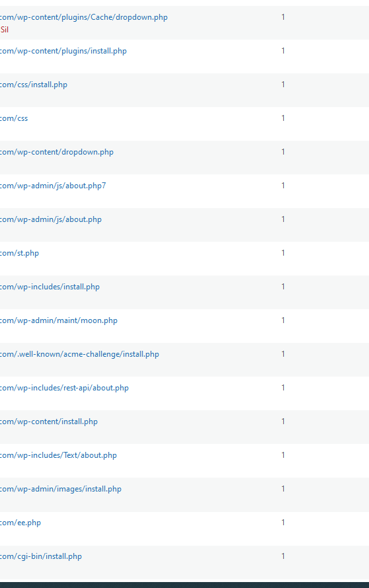Open the wp-includes/Text/about.php link

click(59, 456)
